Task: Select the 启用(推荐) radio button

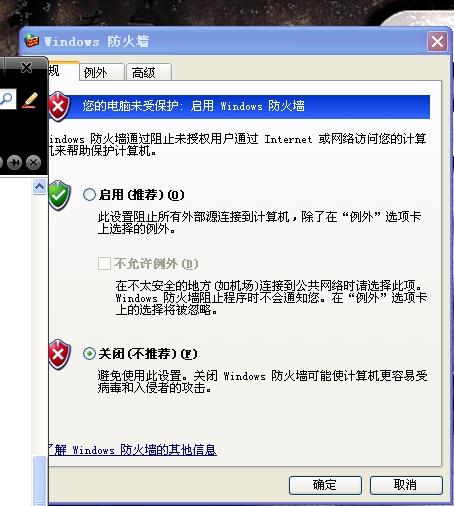Action: 89,195
